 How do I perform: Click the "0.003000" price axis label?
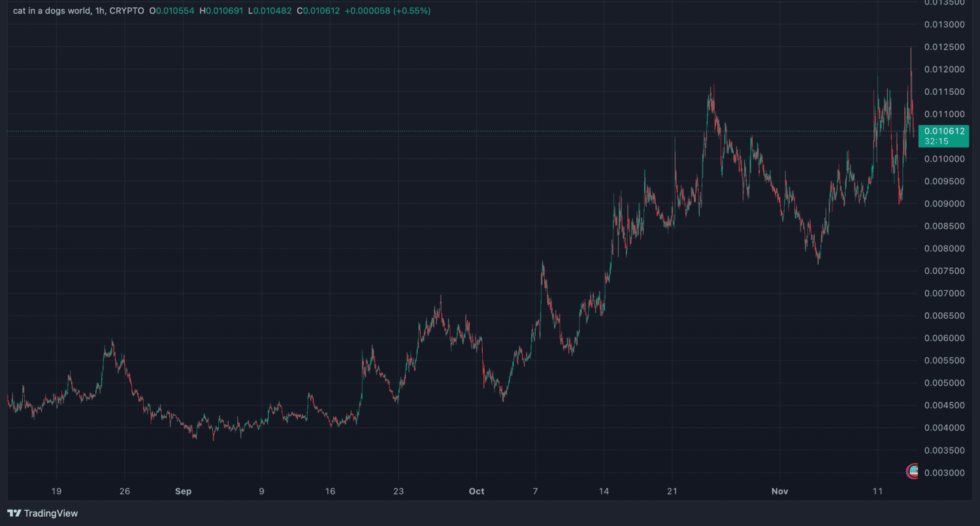tap(946, 472)
